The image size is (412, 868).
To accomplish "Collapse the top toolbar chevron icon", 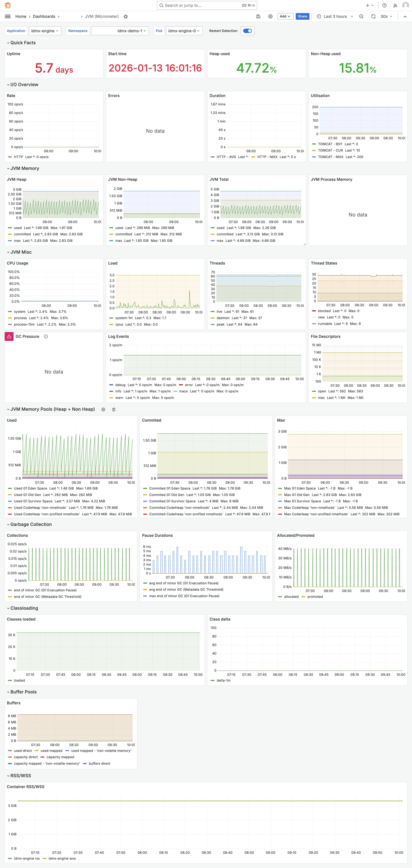I will coord(405,17).
